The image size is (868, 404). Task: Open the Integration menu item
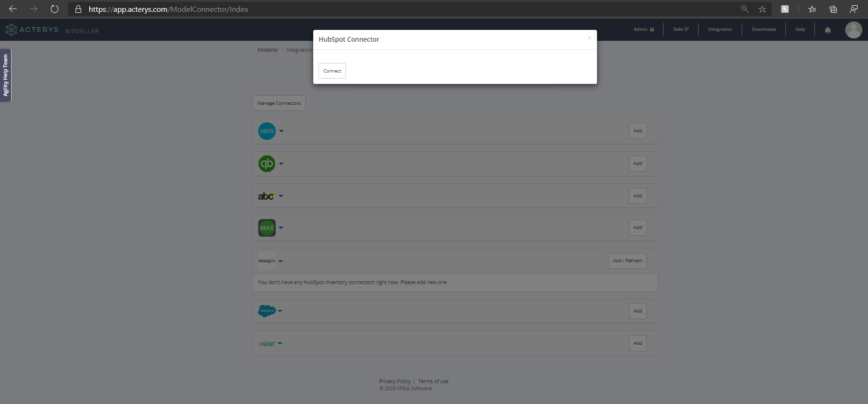click(720, 29)
